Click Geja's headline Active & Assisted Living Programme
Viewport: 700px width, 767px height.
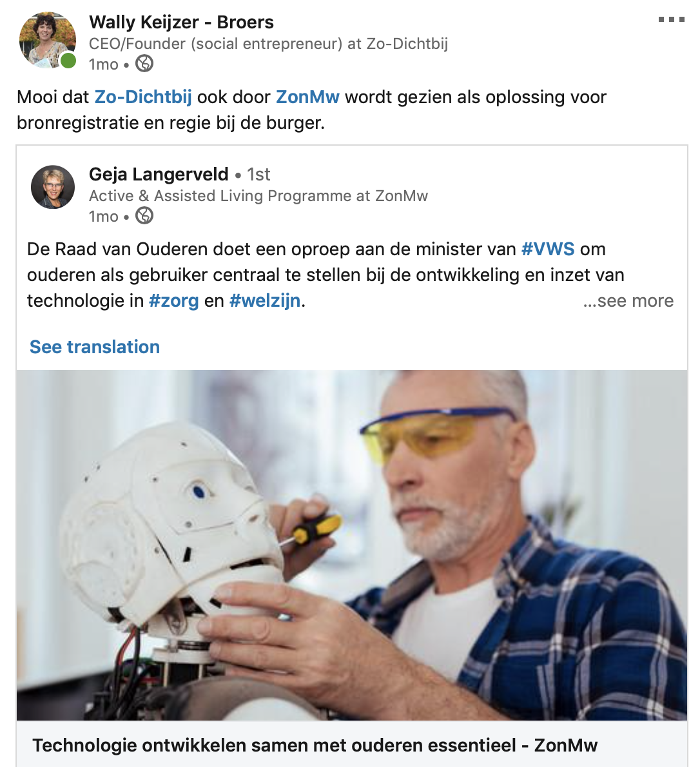point(258,196)
